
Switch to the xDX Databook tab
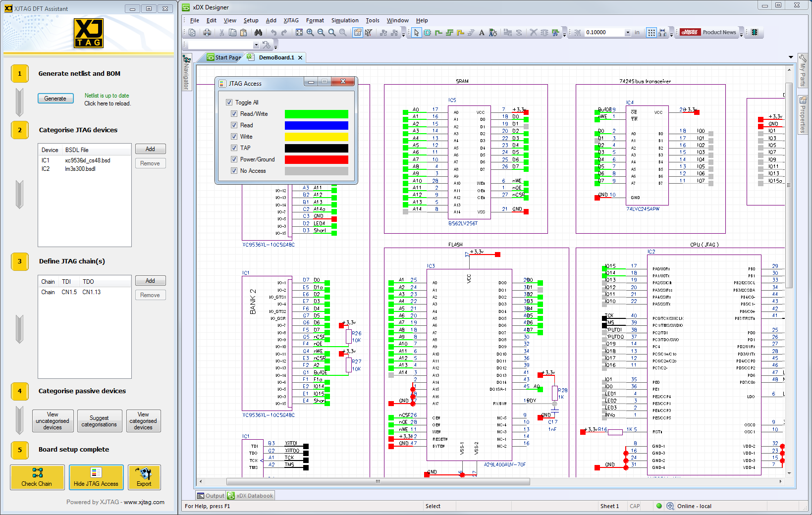251,496
